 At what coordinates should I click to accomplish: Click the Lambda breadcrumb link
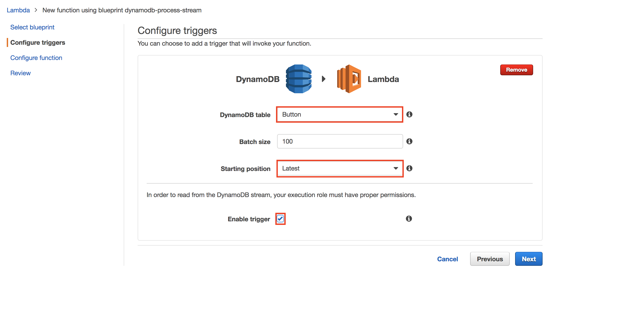(18, 10)
